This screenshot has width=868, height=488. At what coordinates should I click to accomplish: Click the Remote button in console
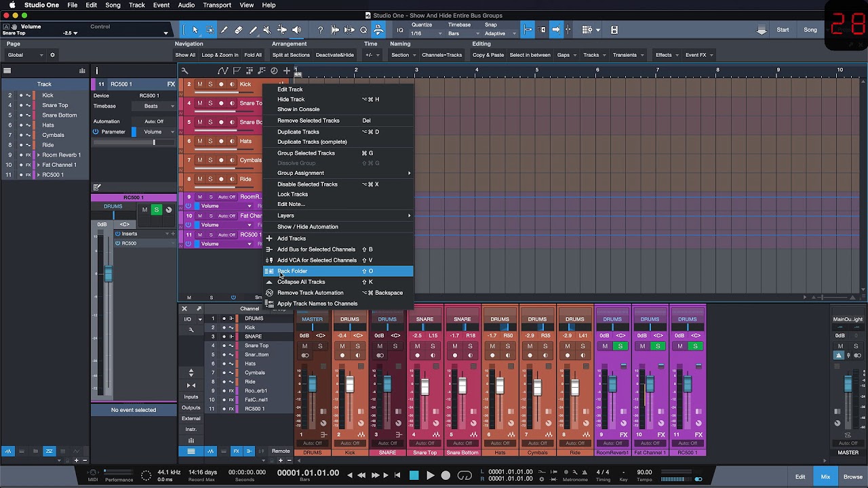click(281, 451)
